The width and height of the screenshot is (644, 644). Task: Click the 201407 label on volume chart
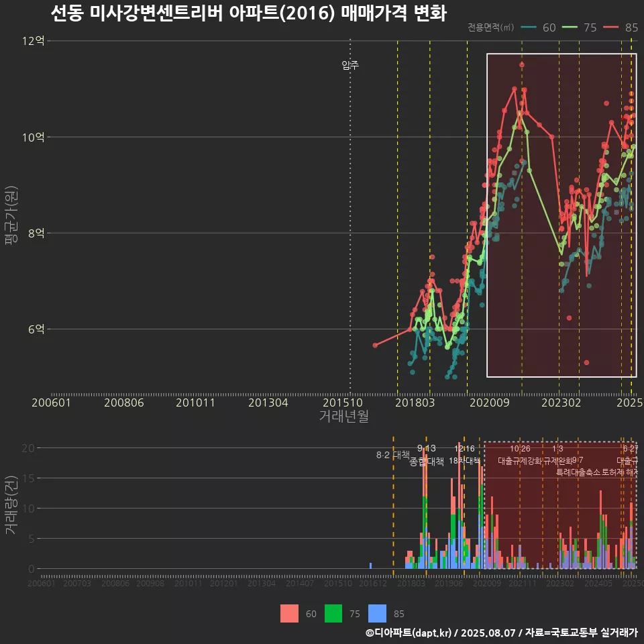(300, 583)
